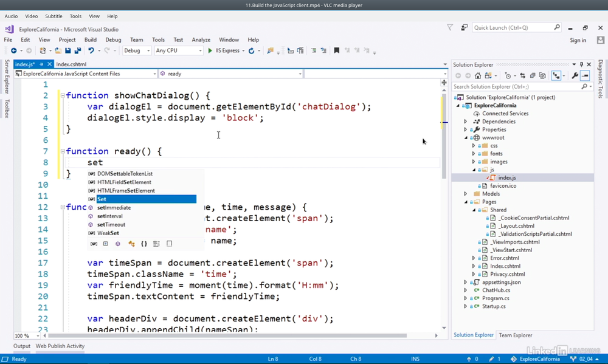The height and width of the screenshot is (364, 608).
Task: Click Sync with Active Document arrows icon
Action: 522,76
